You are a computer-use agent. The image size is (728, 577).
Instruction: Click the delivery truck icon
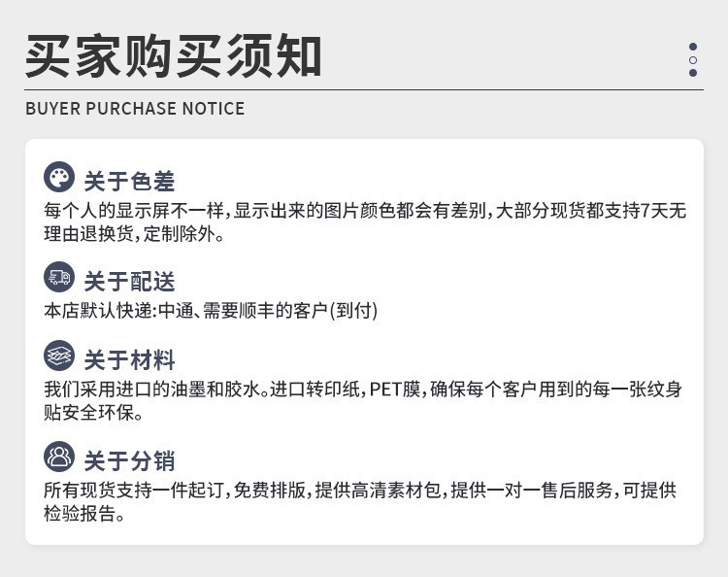tap(59, 278)
